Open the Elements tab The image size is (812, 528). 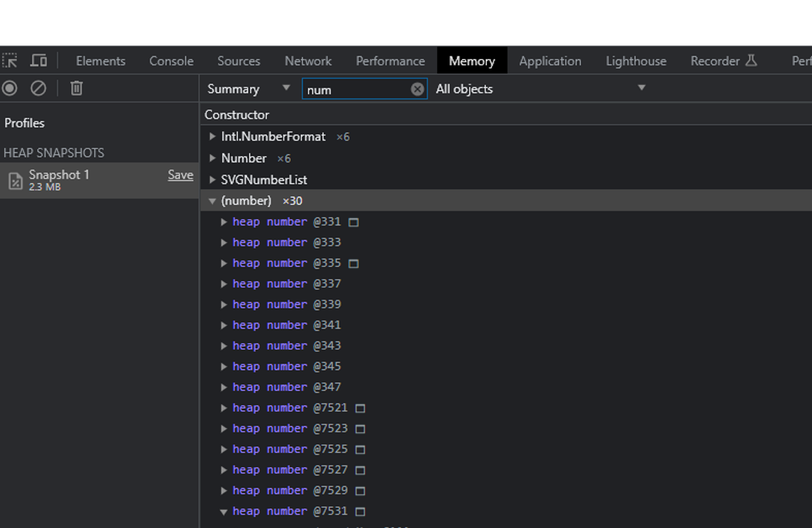[x=101, y=61]
